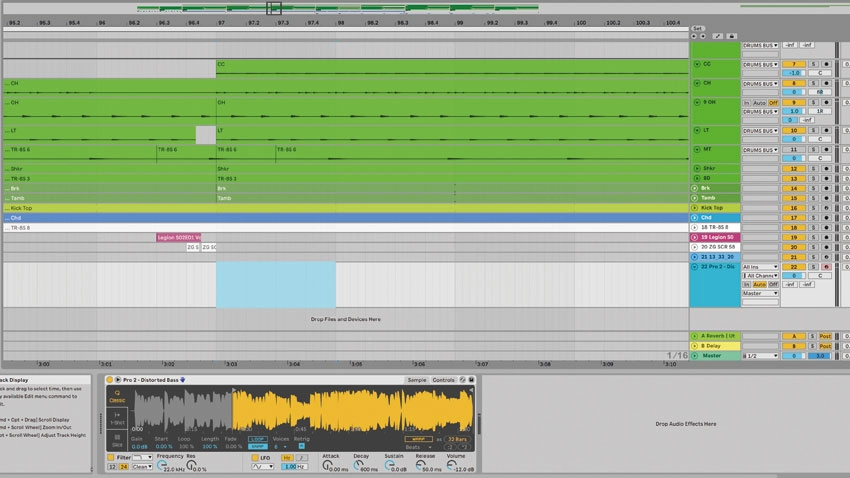Open DRUMS BUS output dropdown on CC track
This screenshot has height=478, width=850.
pos(760,64)
